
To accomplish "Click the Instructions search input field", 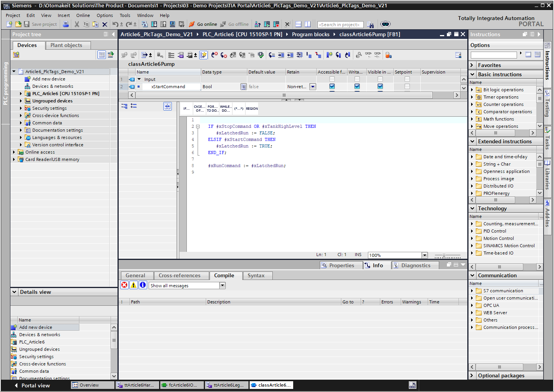I will [494, 55].
